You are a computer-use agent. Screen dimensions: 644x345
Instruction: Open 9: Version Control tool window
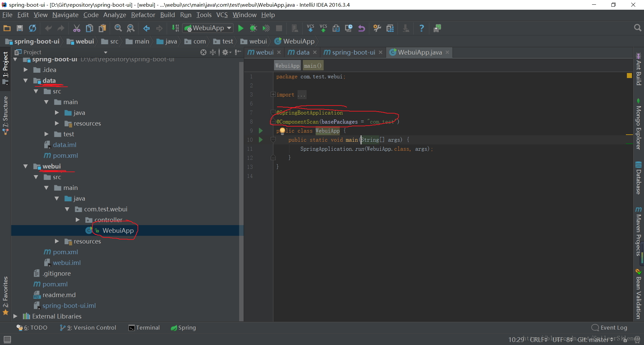click(x=88, y=328)
